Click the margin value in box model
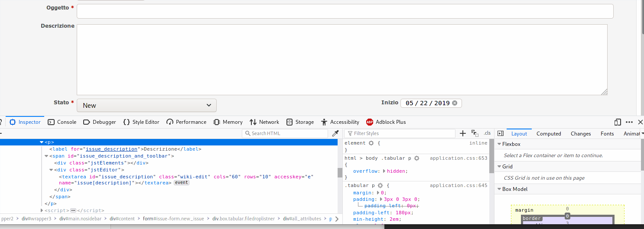Viewport: 644px width, 229px height. 567,209
